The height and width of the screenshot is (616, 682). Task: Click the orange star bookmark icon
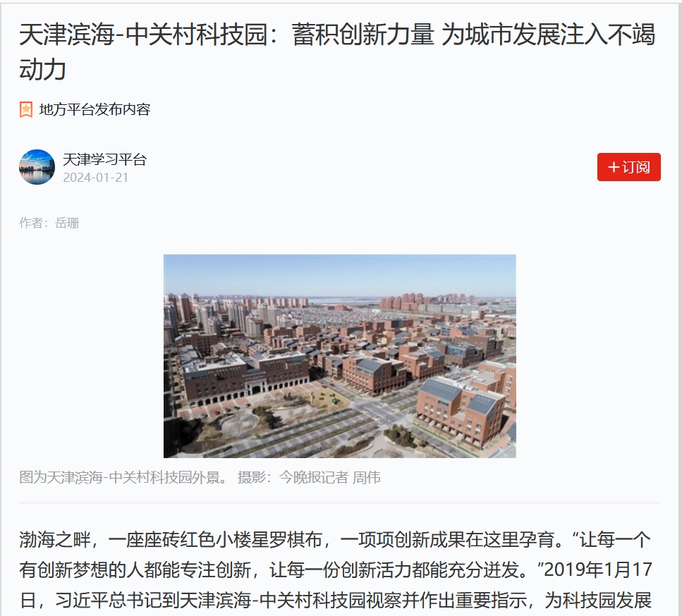(x=26, y=109)
